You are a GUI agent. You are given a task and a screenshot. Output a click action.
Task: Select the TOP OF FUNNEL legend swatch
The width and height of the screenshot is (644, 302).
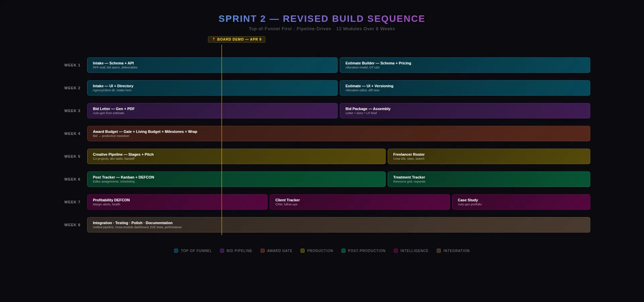click(176, 251)
